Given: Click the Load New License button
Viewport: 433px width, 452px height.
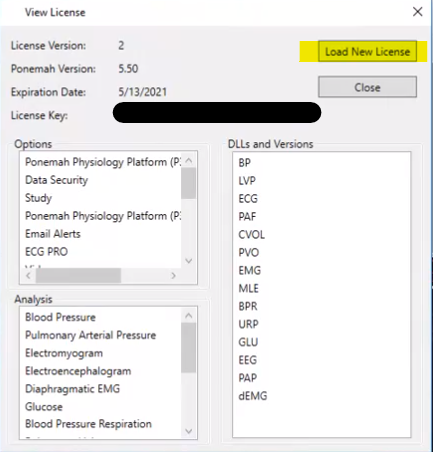Looking at the screenshot, I should 367,51.
